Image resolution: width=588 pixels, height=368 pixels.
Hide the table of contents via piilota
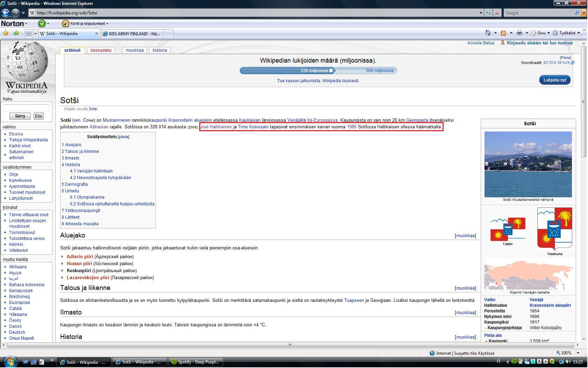(123, 137)
